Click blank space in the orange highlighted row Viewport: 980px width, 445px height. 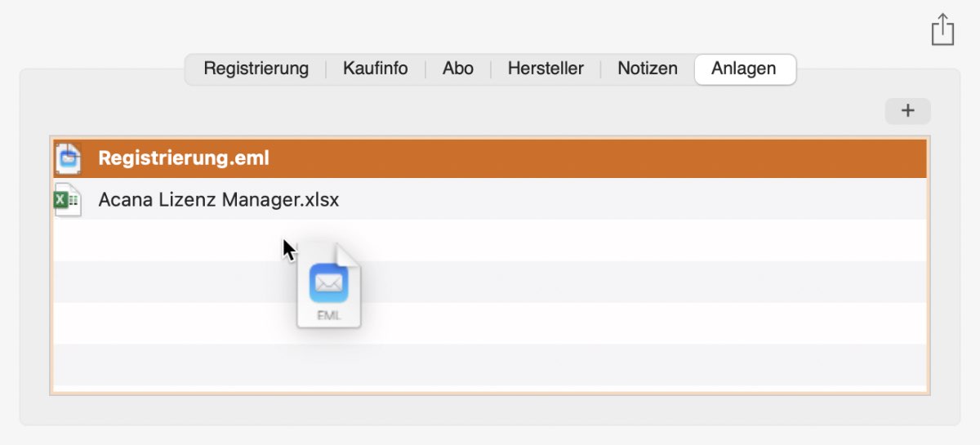pyautogui.click(x=596, y=158)
